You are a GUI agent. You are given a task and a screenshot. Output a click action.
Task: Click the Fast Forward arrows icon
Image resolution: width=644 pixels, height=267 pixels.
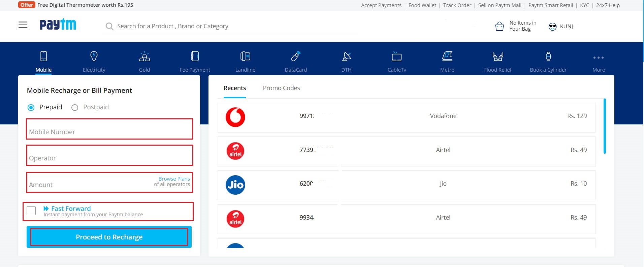click(46, 208)
